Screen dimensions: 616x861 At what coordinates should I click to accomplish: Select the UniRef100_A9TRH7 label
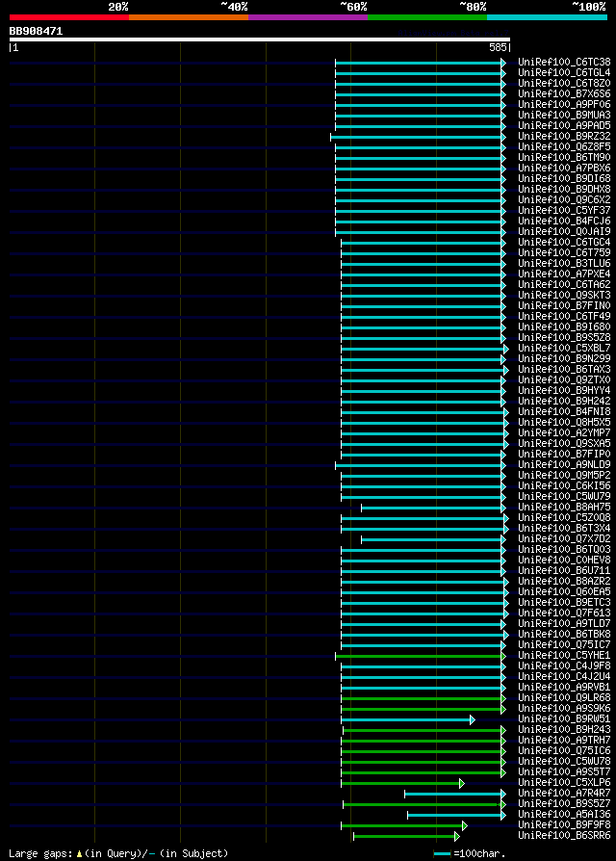pos(564,741)
